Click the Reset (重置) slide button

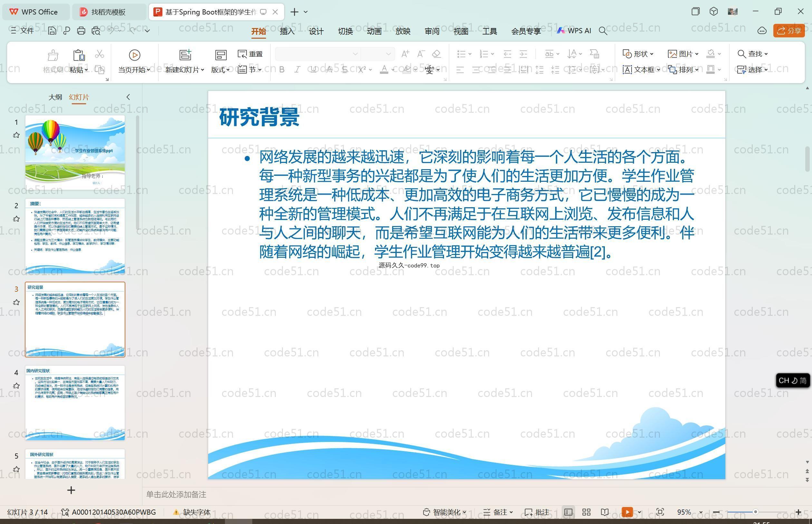[x=250, y=54]
